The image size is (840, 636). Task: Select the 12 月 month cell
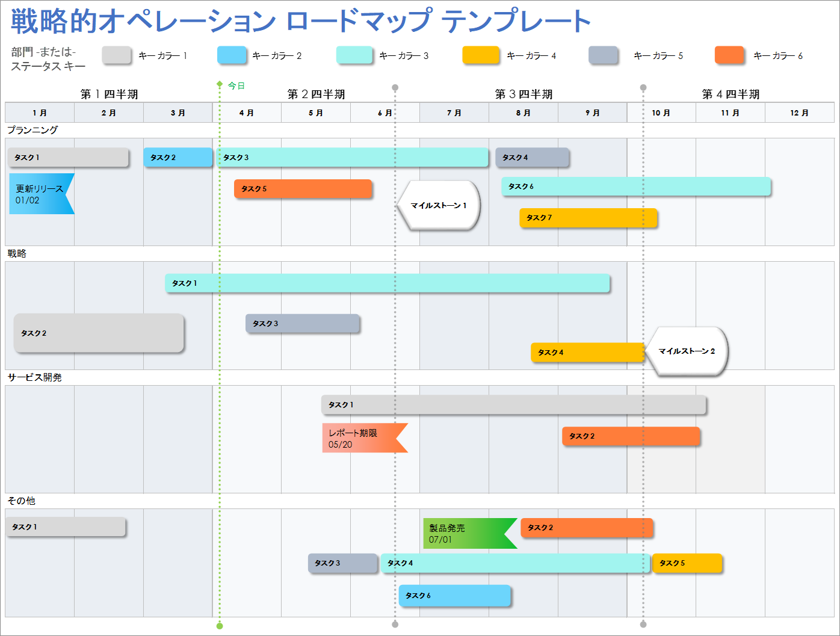[x=800, y=113]
